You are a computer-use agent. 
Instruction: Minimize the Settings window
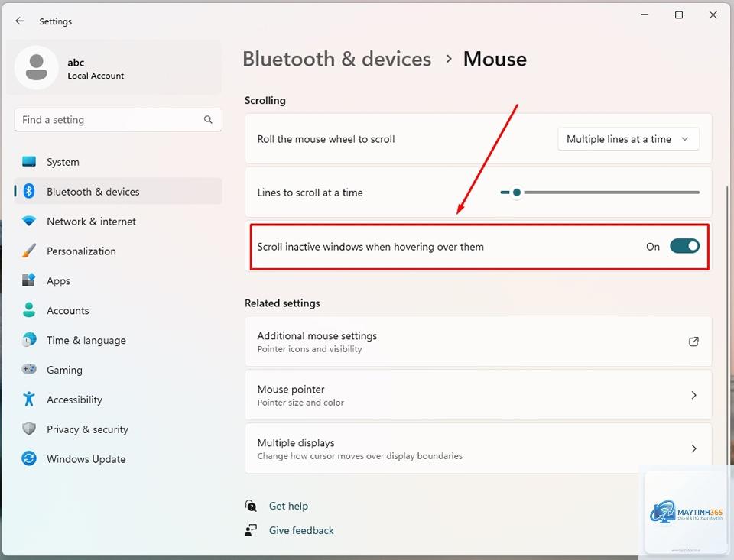coord(645,15)
